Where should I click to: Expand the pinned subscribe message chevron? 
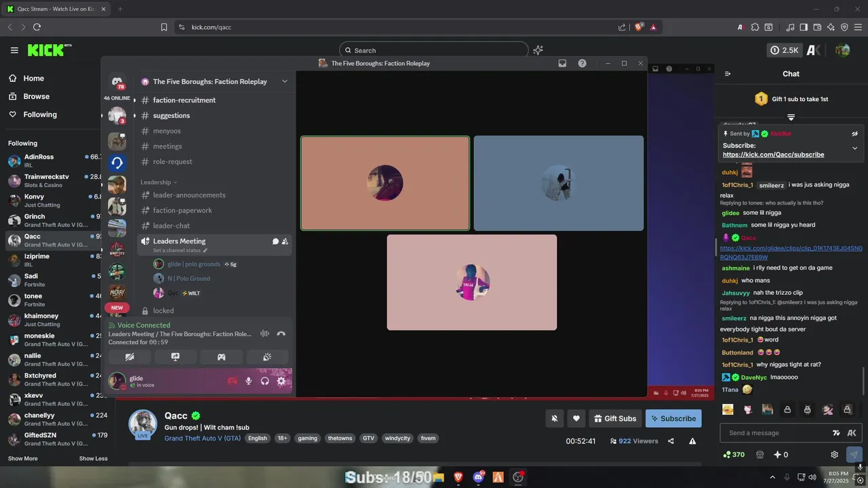coord(854,148)
